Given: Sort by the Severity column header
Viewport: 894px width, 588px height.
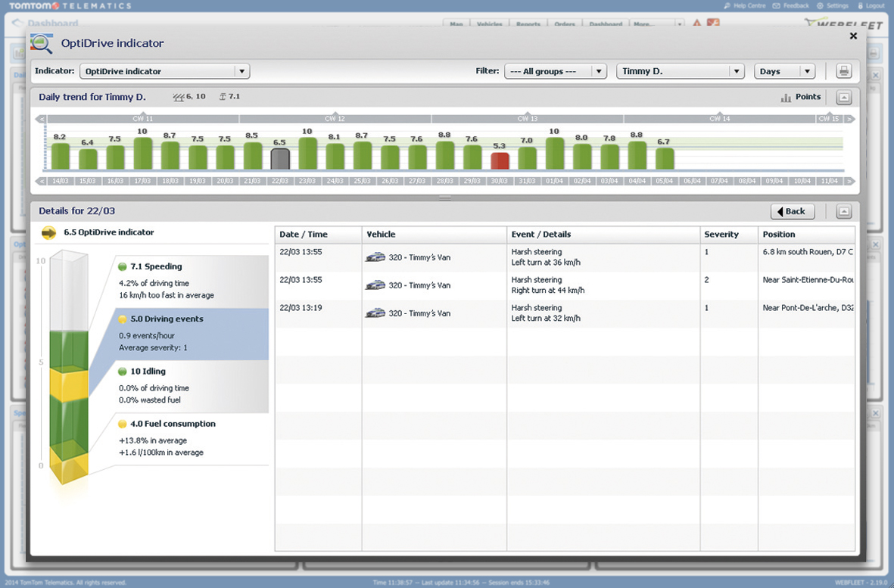Looking at the screenshot, I should pyautogui.click(x=721, y=235).
